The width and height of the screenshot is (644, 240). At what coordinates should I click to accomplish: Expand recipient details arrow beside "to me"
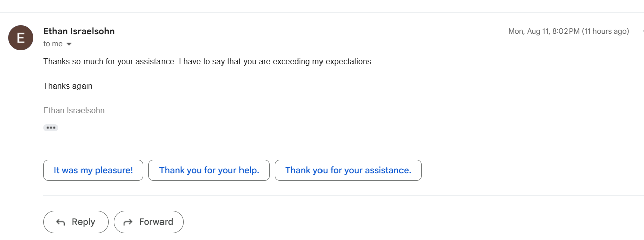(69, 44)
